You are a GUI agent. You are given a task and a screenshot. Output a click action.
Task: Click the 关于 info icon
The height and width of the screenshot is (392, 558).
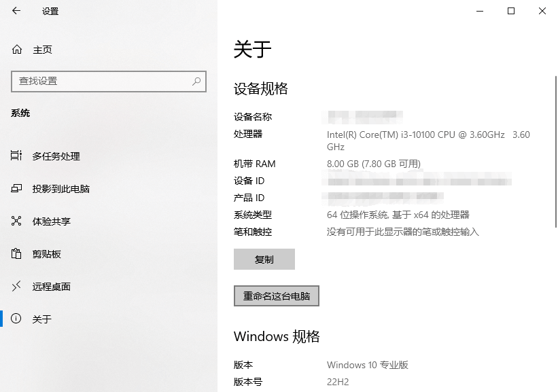tap(17, 319)
